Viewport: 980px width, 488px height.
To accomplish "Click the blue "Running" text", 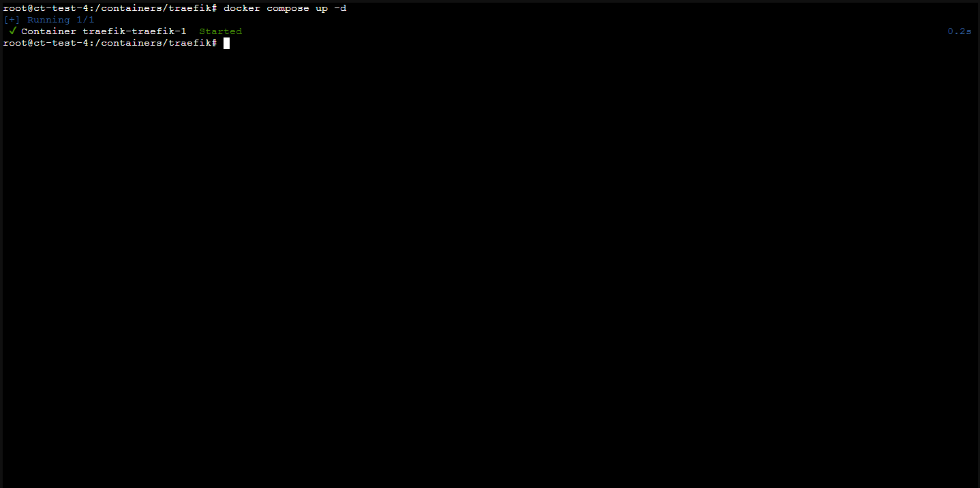I will [x=48, y=20].
